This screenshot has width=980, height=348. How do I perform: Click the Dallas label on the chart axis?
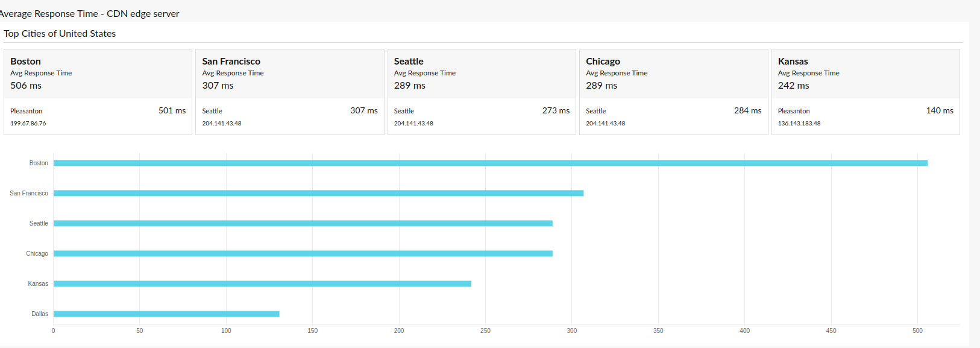click(40, 314)
